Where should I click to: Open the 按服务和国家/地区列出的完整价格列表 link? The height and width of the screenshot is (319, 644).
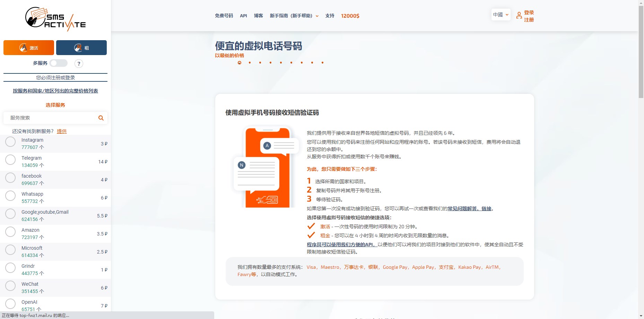tap(55, 91)
